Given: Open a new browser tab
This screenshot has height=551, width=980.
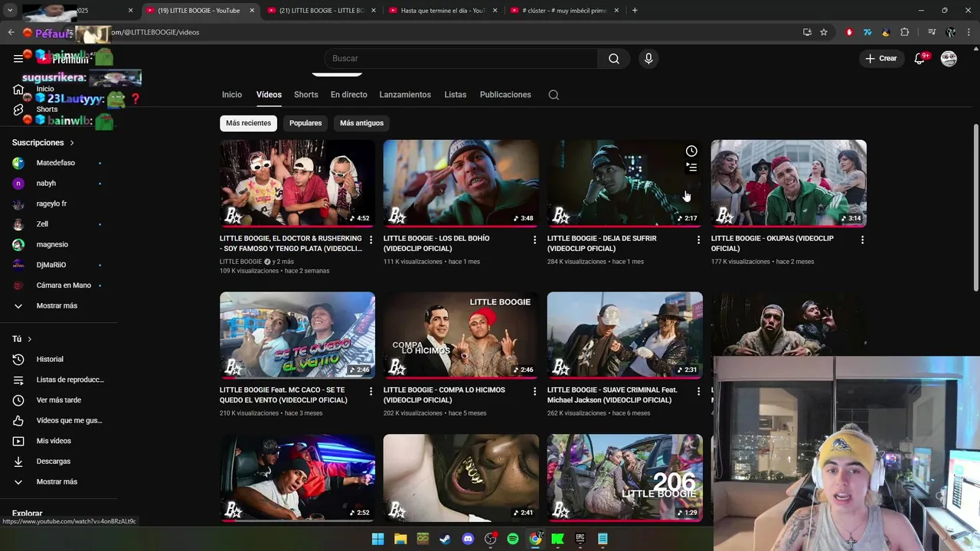Looking at the screenshot, I should point(635,11).
